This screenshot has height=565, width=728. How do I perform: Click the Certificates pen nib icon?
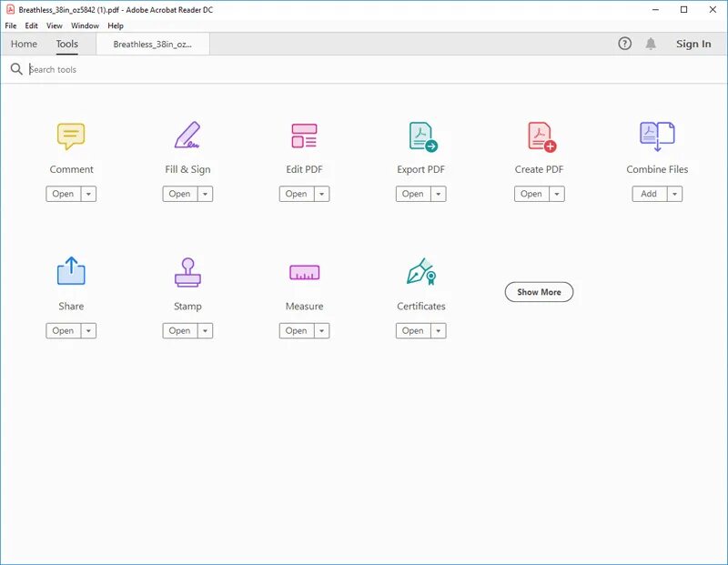pos(421,272)
